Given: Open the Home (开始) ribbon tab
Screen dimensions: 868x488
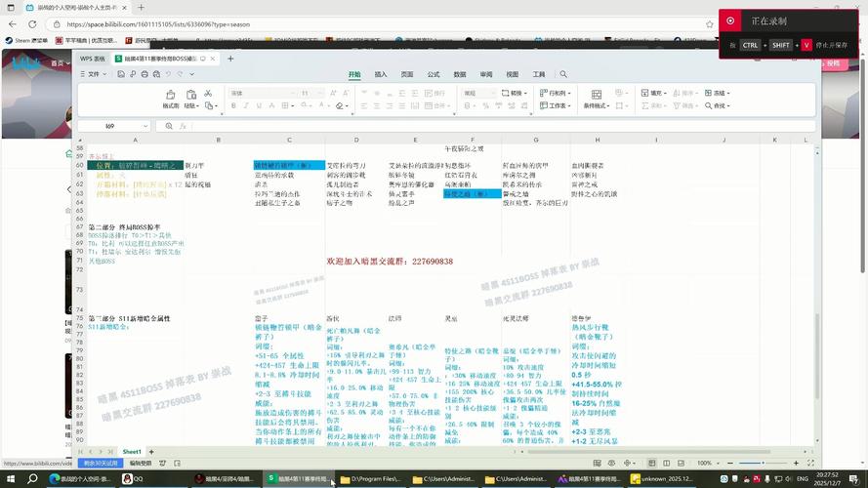Looking at the screenshot, I should point(354,74).
